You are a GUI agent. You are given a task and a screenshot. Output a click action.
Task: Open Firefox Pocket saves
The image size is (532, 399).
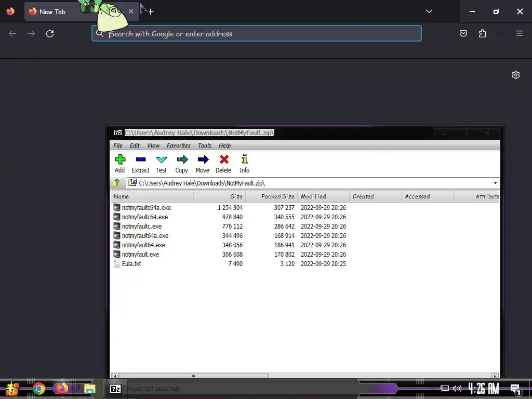463,33
